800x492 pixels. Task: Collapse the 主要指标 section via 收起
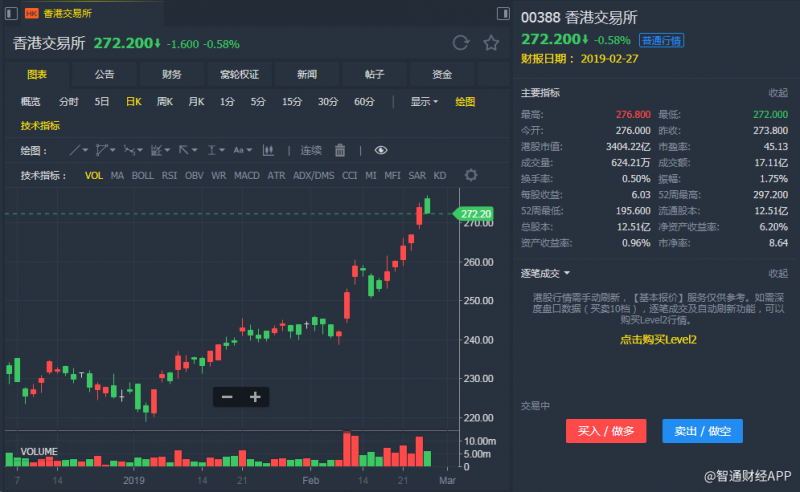(x=778, y=93)
